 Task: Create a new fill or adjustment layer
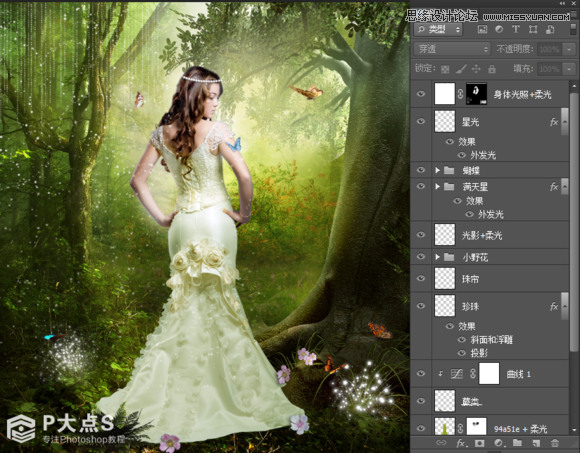pyautogui.click(x=498, y=443)
